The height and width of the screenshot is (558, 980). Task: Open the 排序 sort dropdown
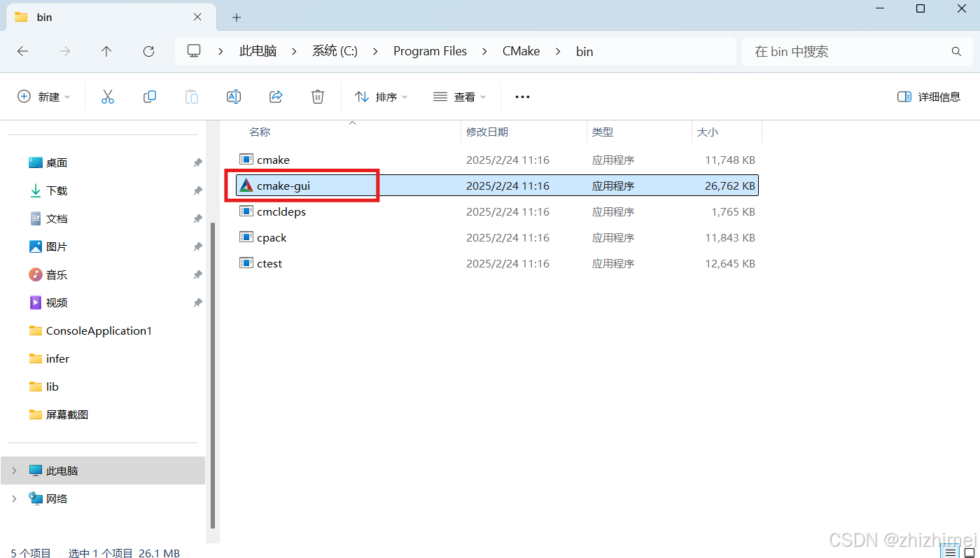pyautogui.click(x=381, y=97)
